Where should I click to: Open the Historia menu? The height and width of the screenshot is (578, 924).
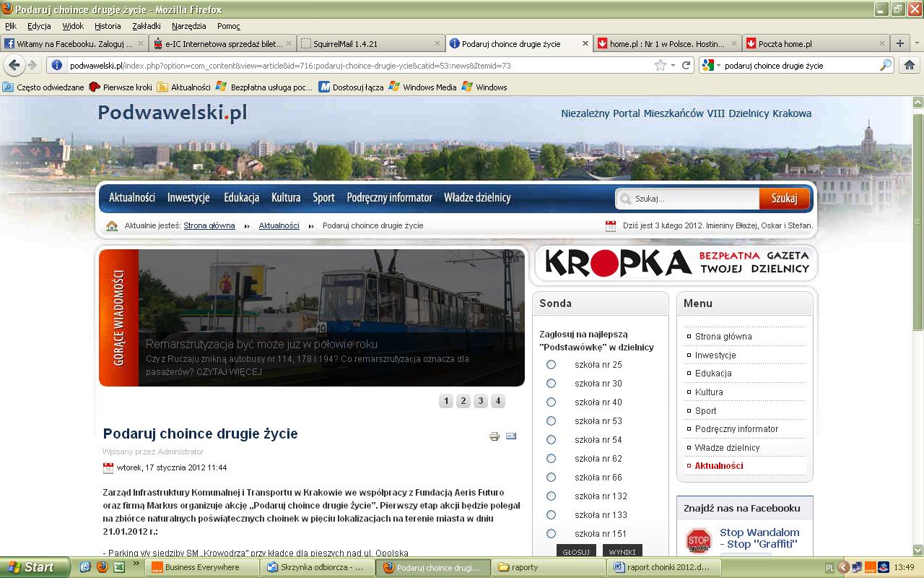[108, 26]
